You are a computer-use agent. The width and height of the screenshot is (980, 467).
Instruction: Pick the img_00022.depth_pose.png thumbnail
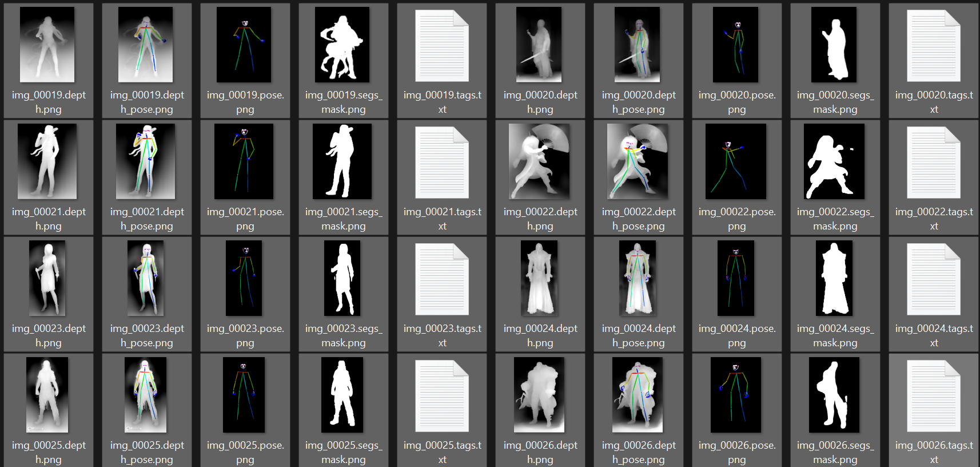tap(638, 161)
